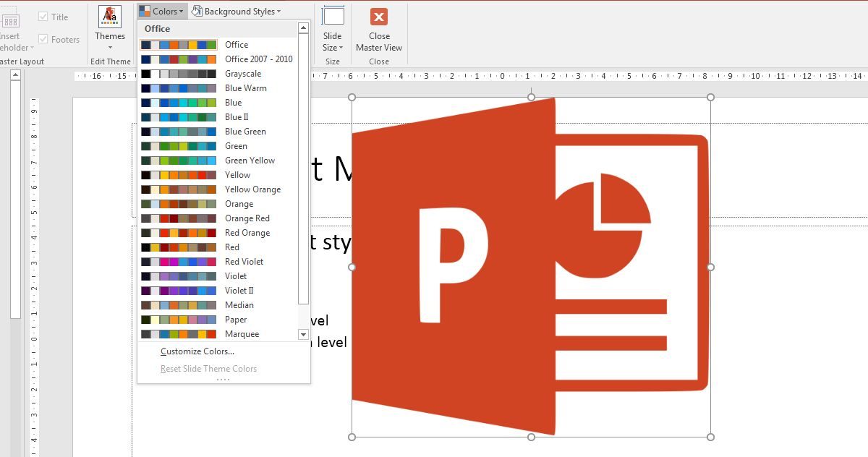Choose the Blue Warm color theme
This screenshot has width=868, height=457.
(x=245, y=88)
